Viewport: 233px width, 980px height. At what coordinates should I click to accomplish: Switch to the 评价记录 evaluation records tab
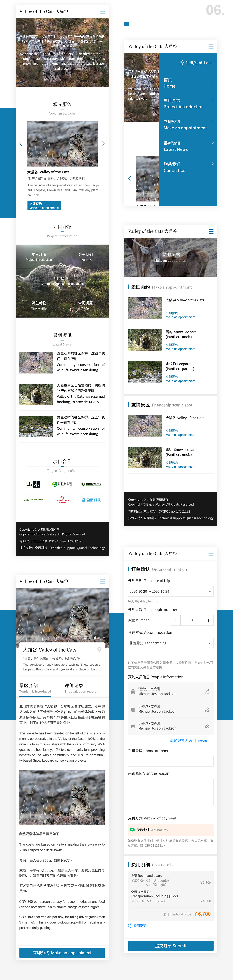tap(81, 688)
